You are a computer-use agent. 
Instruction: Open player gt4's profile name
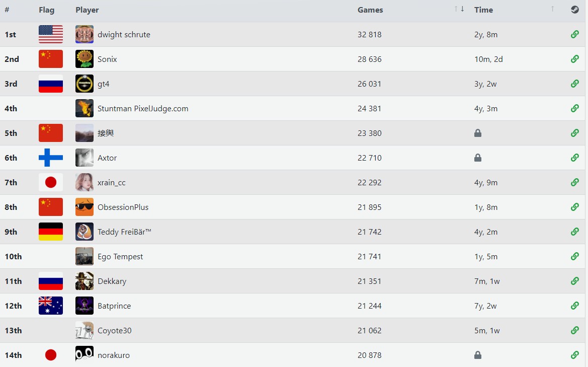click(x=103, y=84)
